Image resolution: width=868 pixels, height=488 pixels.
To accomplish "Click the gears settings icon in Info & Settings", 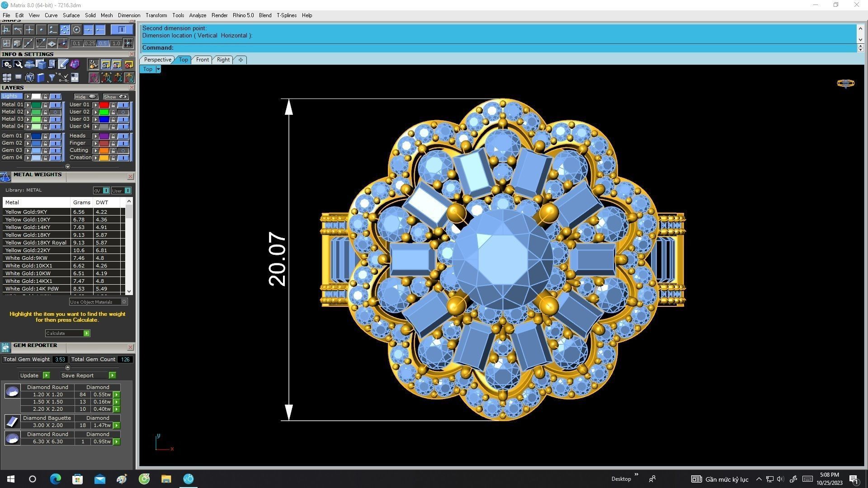I will pos(7,64).
